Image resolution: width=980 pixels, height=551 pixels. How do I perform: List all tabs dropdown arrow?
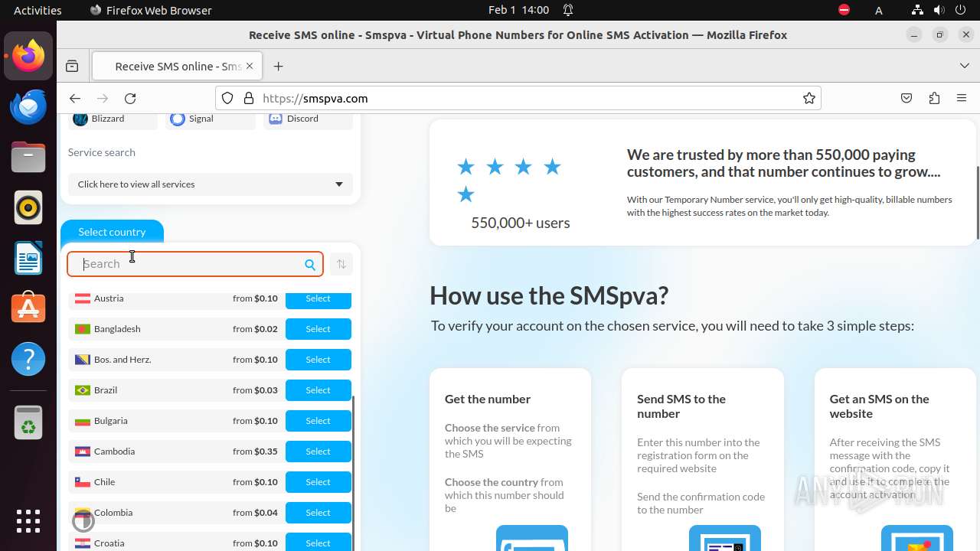coord(965,67)
